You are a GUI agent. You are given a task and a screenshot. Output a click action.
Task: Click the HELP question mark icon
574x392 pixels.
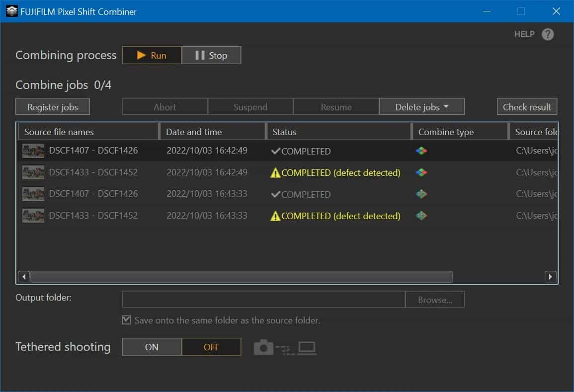[548, 34]
